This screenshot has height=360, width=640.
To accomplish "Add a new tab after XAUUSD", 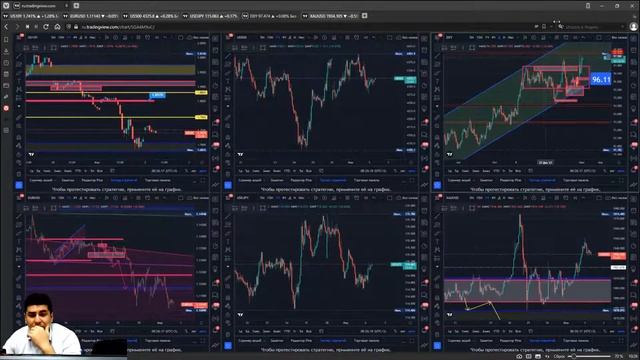I will coord(364,16).
